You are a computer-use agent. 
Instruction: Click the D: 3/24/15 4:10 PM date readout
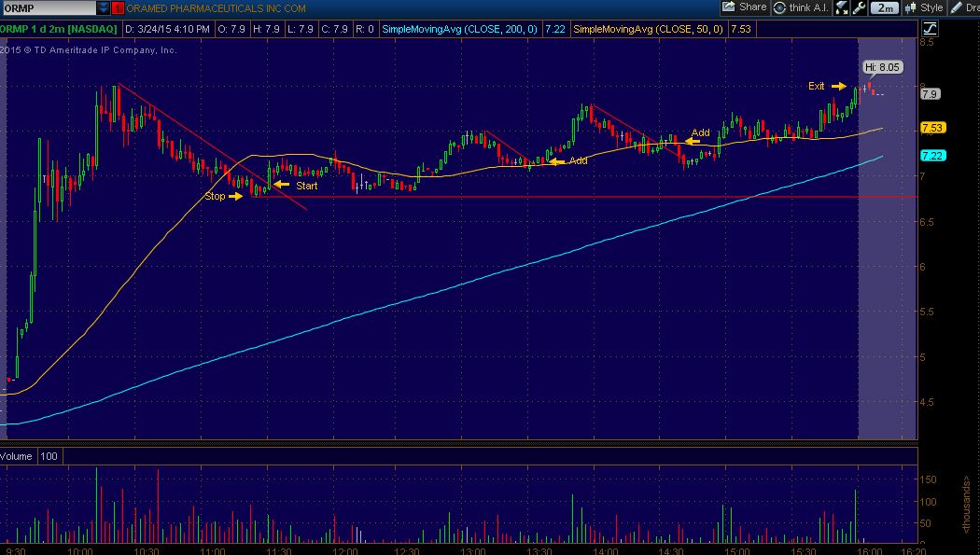pos(167,29)
